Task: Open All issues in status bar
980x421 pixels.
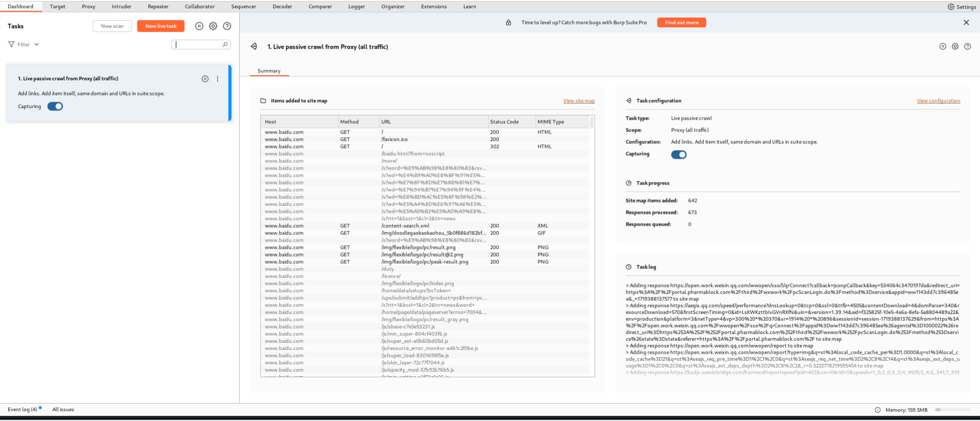Action: coord(63,410)
